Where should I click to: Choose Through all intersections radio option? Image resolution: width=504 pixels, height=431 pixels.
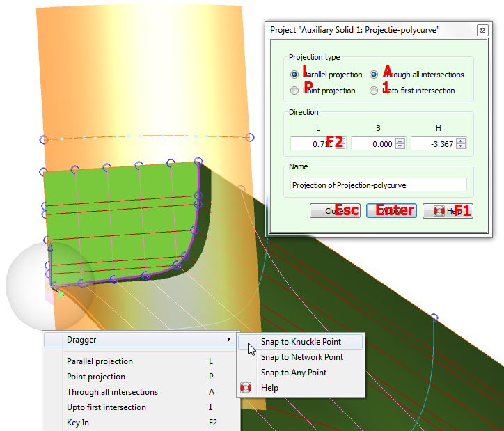coord(375,75)
